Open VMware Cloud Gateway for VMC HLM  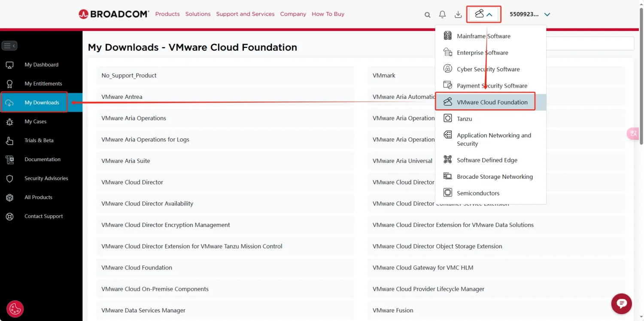(496, 268)
